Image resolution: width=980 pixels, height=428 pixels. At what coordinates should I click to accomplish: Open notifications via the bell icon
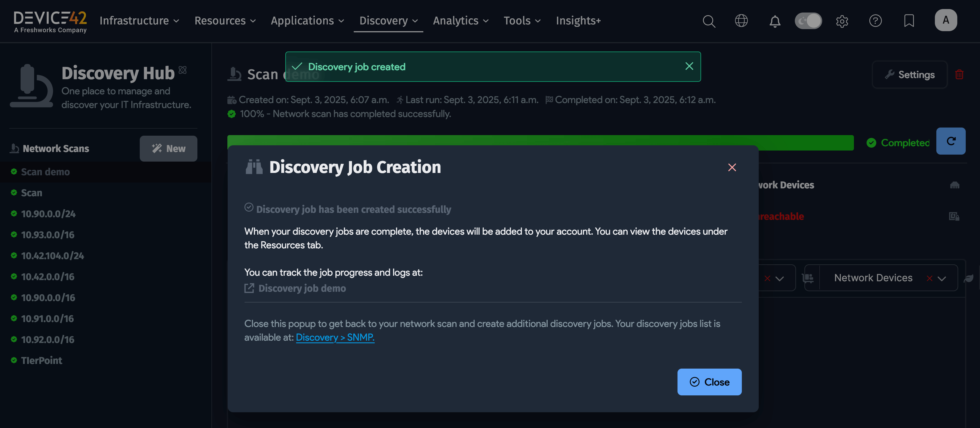tap(774, 22)
